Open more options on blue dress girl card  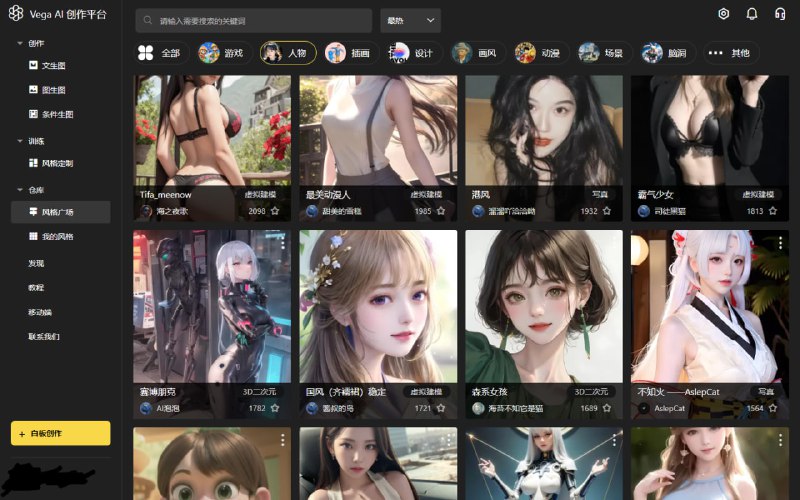780,440
